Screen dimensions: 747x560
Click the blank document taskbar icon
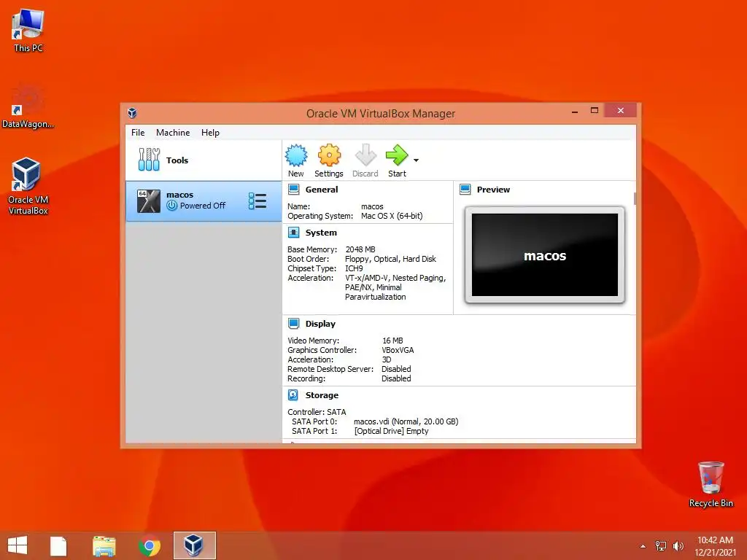click(58, 545)
